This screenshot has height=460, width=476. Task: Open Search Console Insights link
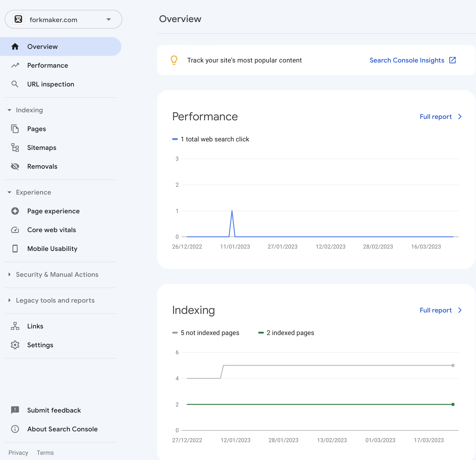(x=407, y=60)
